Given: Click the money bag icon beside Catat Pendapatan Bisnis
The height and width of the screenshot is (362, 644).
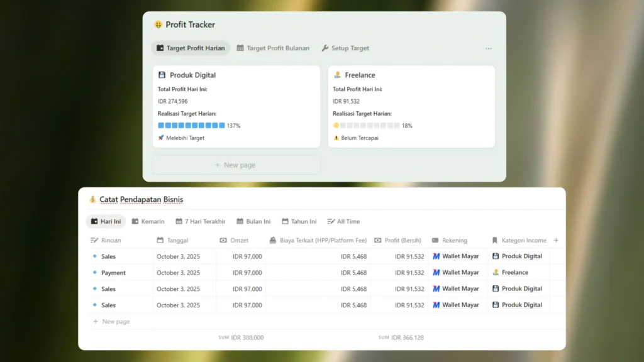Looking at the screenshot, I should pos(92,200).
